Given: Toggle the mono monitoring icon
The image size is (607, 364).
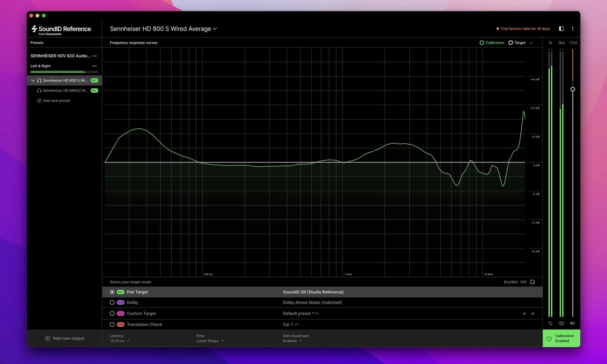Looking at the screenshot, I should coord(561,323).
